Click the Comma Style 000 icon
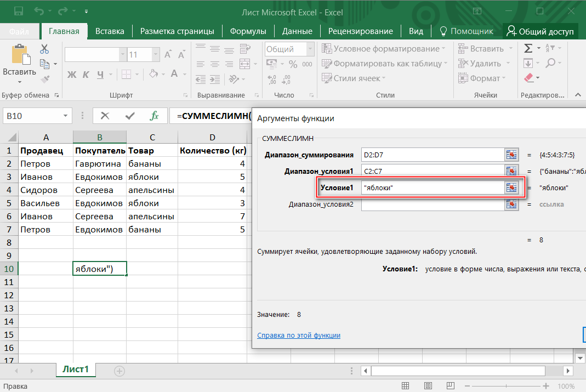 click(x=307, y=64)
